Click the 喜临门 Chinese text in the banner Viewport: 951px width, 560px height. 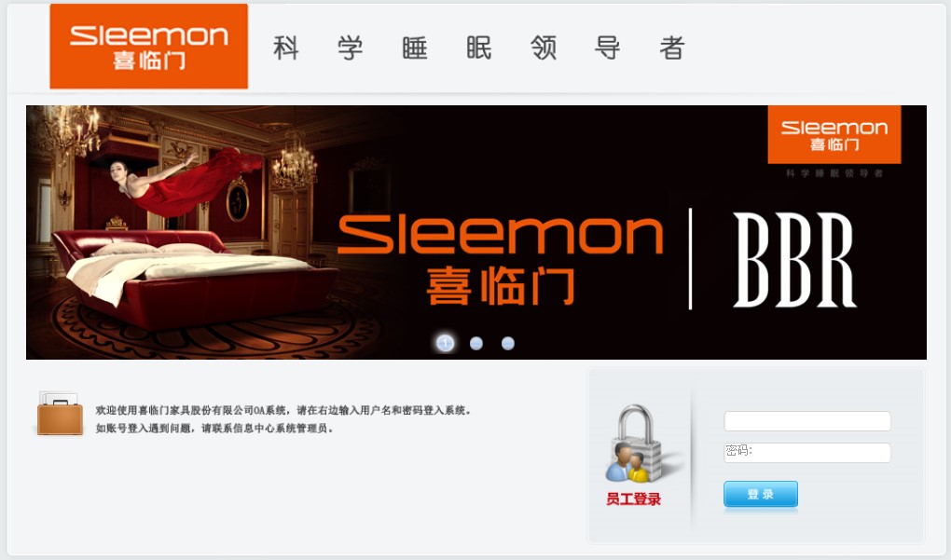tap(501, 287)
